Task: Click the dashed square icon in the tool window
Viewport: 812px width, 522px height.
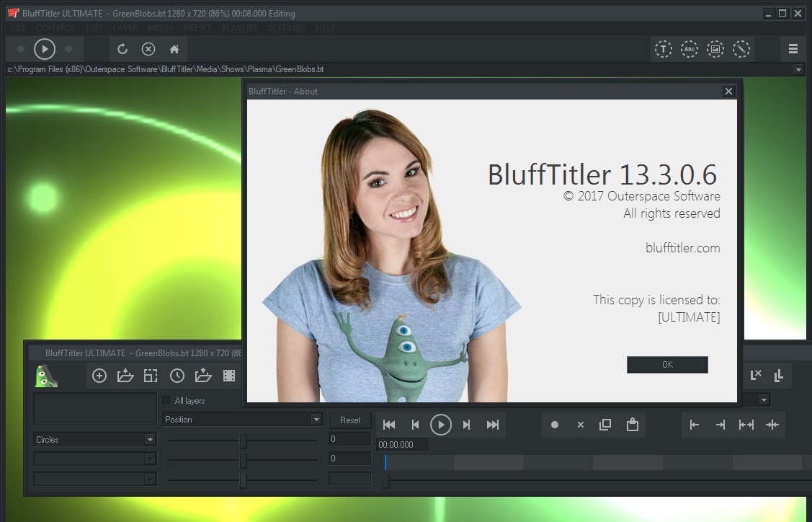Action: pyautogui.click(x=151, y=376)
